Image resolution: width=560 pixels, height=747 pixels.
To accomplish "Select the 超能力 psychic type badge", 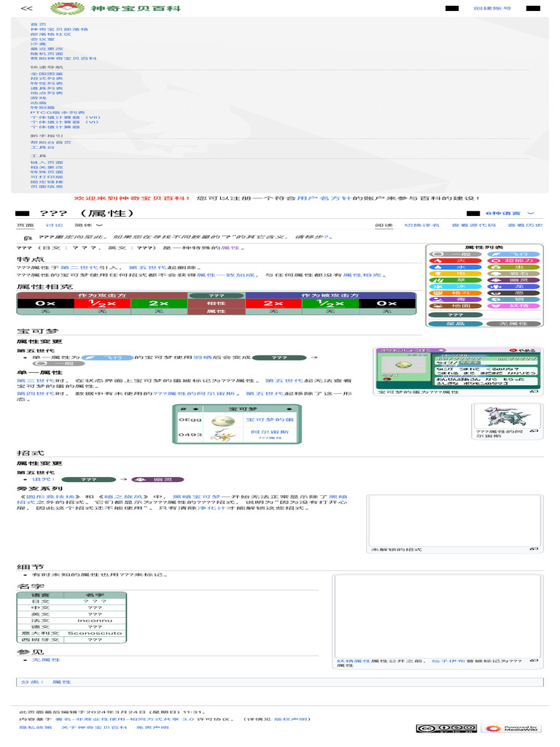I will pos(514,260).
